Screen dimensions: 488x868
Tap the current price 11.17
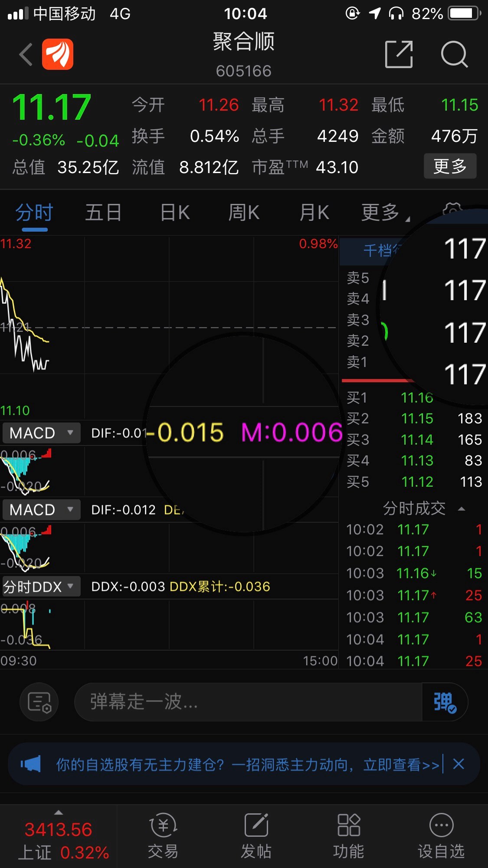[52, 107]
